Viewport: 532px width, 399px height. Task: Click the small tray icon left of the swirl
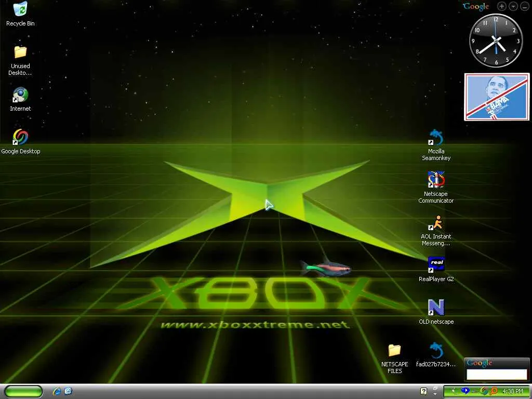point(475,392)
